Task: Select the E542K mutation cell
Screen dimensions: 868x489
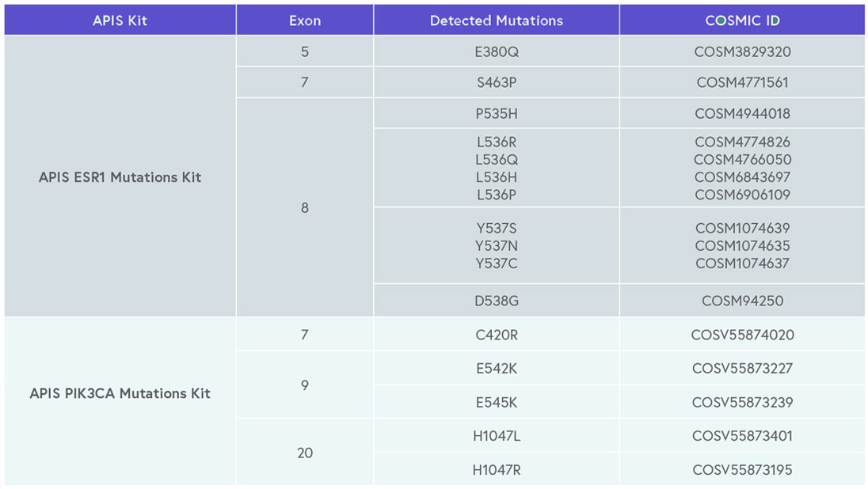Action: pos(497,369)
